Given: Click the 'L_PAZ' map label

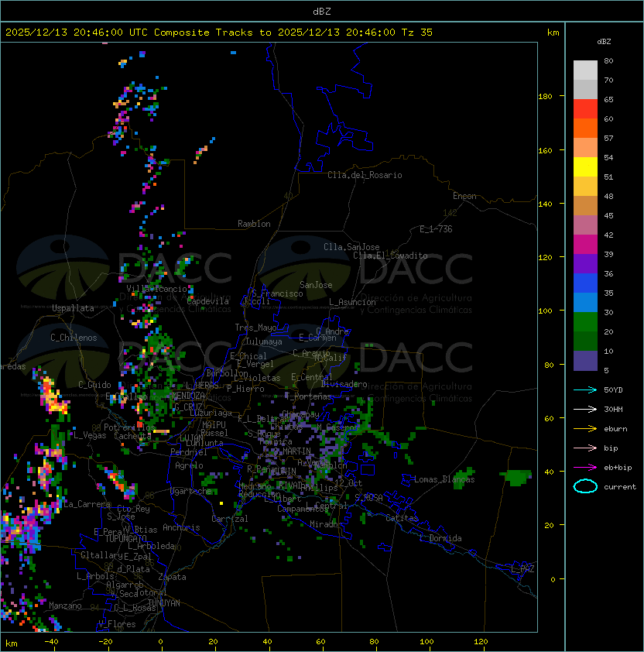Looking at the screenshot, I should click(x=522, y=569).
